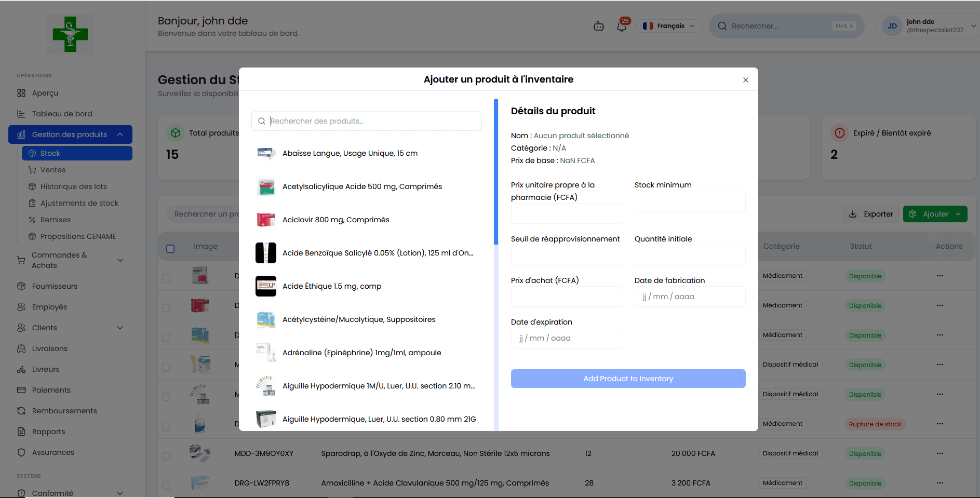Click the Aperçu sidebar icon
The width and height of the screenshot is (980, 498).
pyautogui.click(x=21, y=93)
